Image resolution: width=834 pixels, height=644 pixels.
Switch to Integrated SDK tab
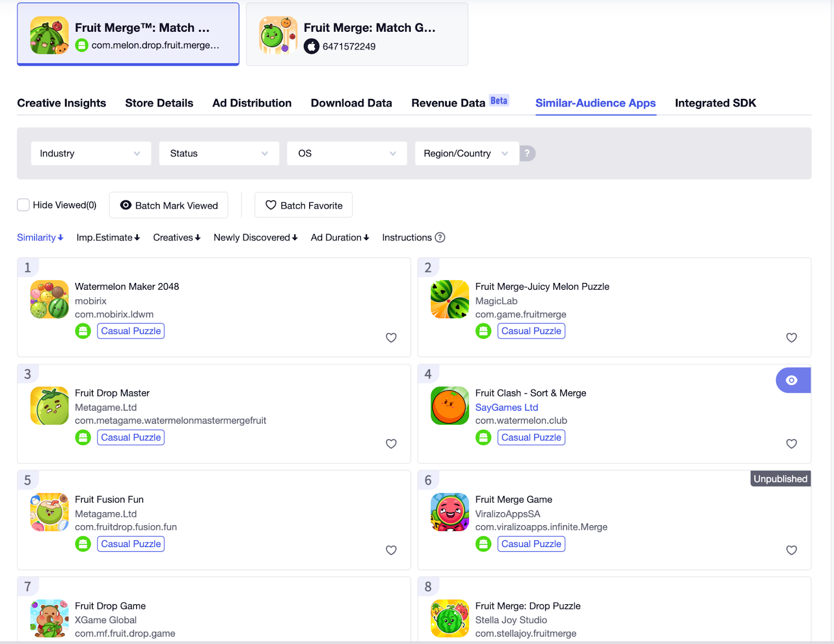tap(715, 103)
